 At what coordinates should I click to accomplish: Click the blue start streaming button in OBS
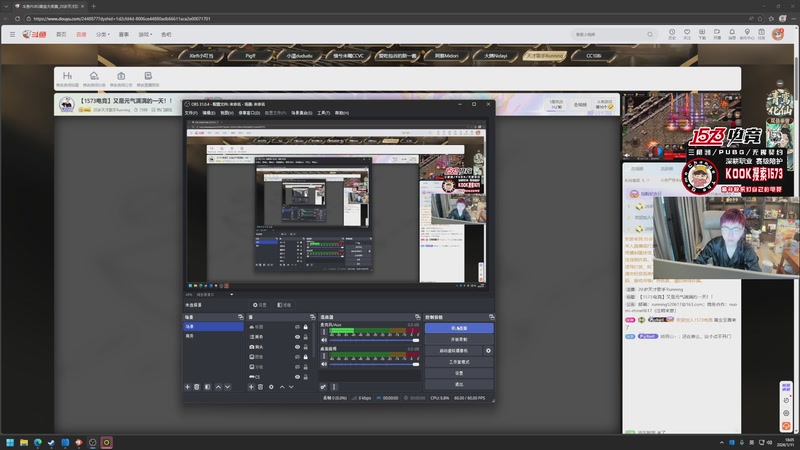(459, 328)
